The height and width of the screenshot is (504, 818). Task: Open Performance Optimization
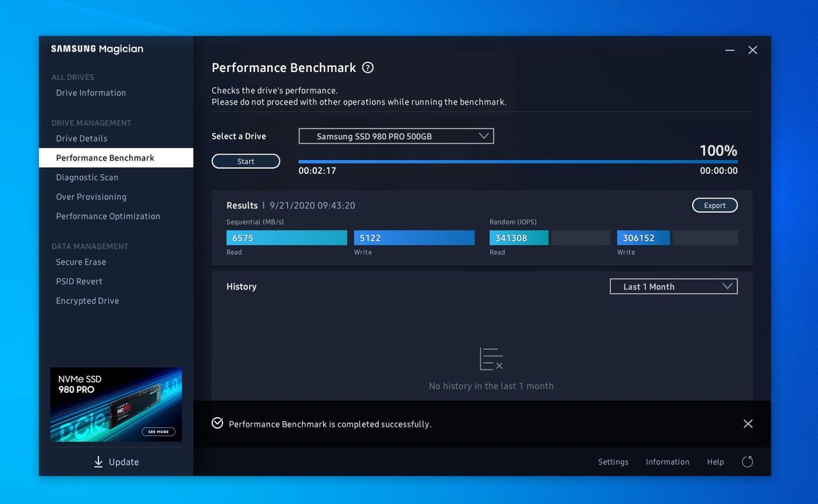[108, 217]
